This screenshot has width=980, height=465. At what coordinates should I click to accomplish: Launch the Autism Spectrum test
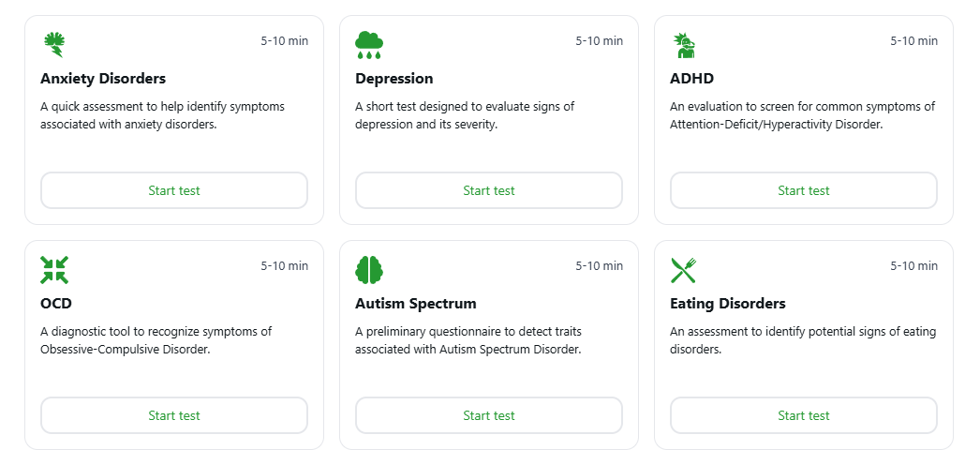[x=489, y=415]
